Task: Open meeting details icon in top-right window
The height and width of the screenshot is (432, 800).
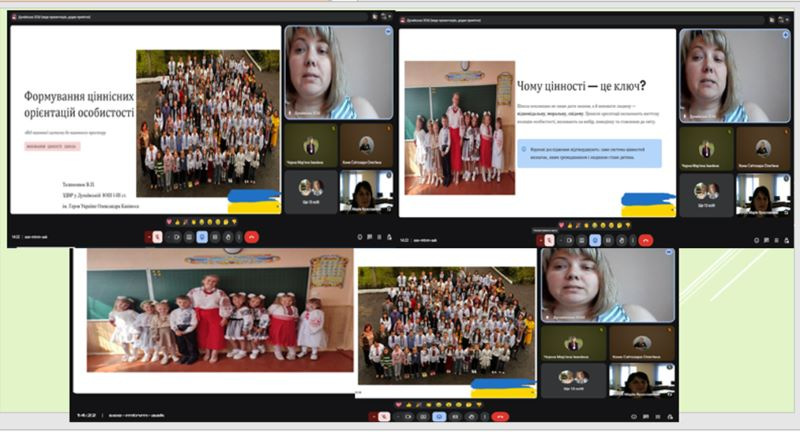Action: (757, 240)
